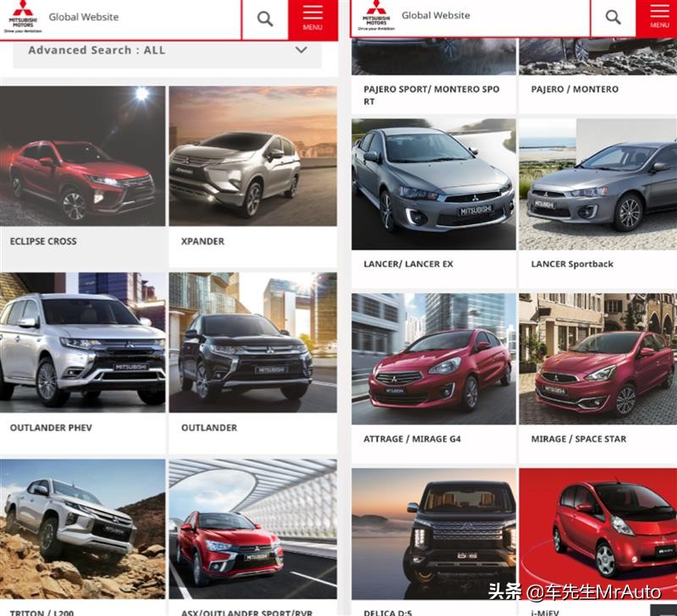Screen dimensions: 677x616
Task: Open the Pajero / Montero photo at the top
Action: (598, 56)
